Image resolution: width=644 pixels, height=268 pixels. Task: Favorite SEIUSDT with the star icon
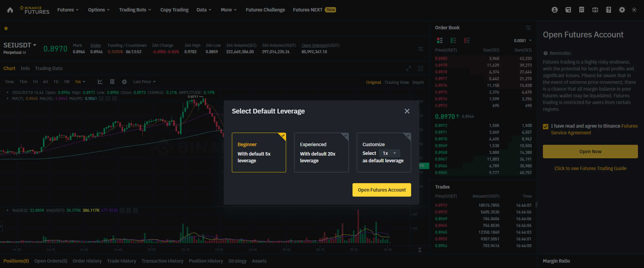[6, 28]
